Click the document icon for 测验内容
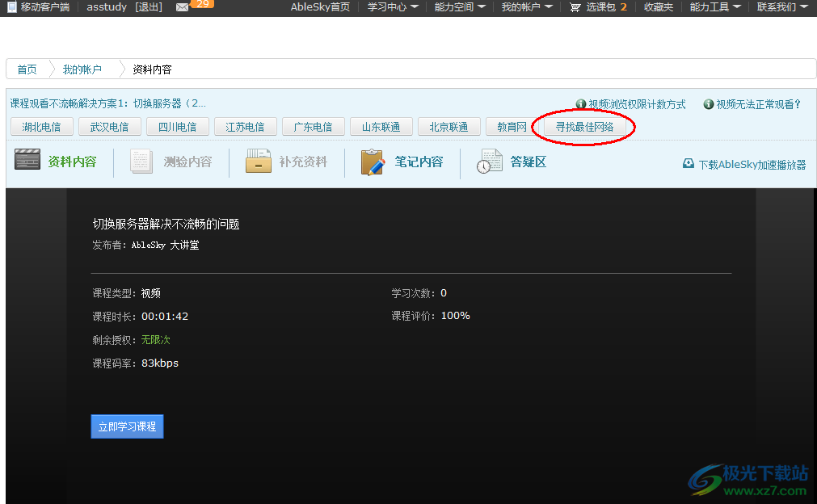The image size is (817, 504). pyautogui.click(x=141, y=161)
